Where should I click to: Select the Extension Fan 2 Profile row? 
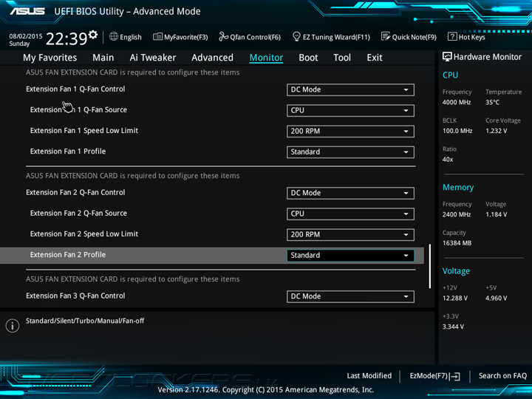tap(212, 255)
